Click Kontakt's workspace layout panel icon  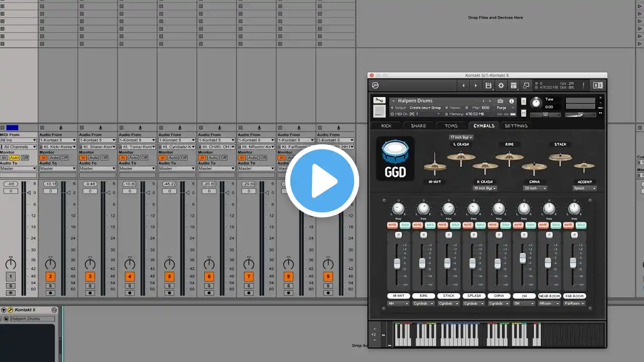point(514,85)
